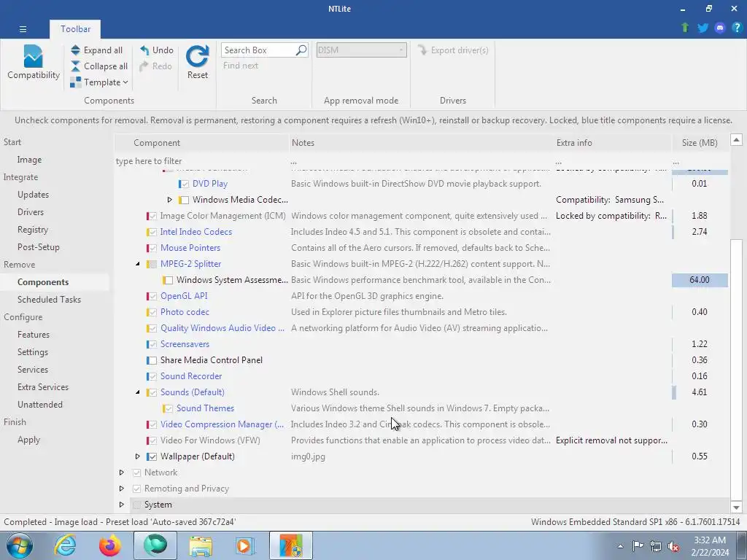Image resolution: width=747 pixels, height=560 pixels.
Task: Open the Apply page
Action: 28,440
